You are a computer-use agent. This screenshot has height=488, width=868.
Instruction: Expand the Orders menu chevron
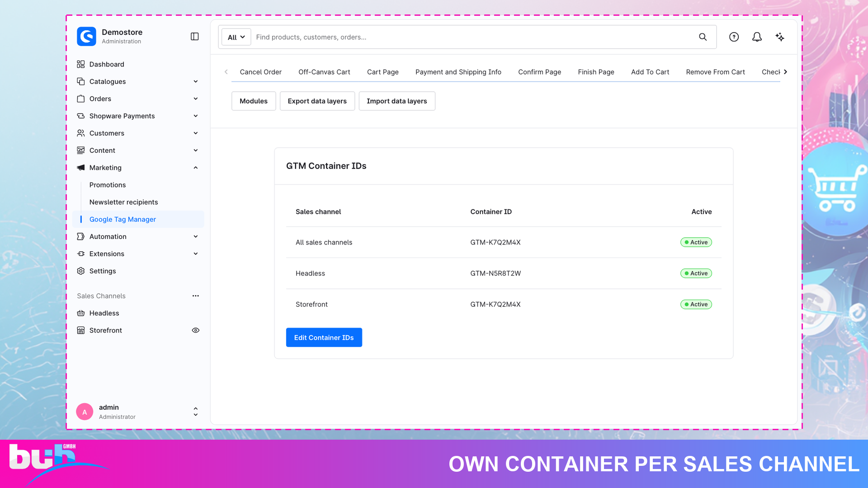point(196,99)
